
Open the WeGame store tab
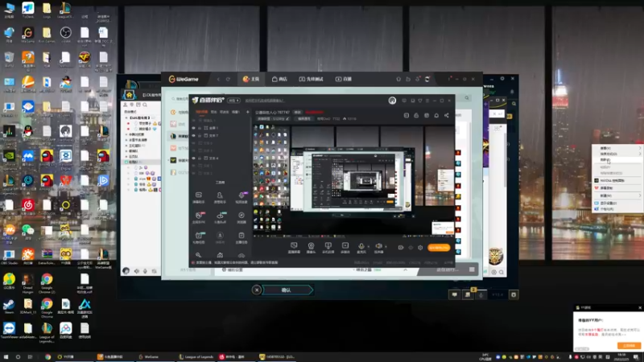279,79
